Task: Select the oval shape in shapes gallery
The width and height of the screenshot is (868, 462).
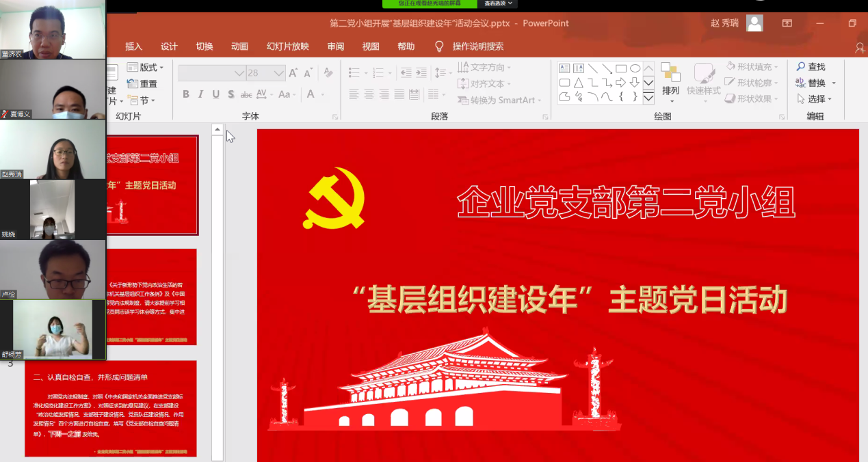Action: tap(635, 68)
